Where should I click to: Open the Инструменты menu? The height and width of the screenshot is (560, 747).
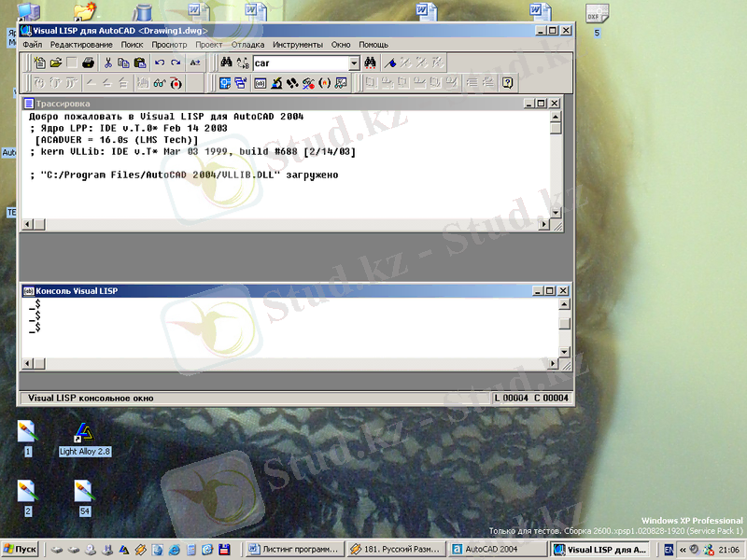(x=298, y=44)
